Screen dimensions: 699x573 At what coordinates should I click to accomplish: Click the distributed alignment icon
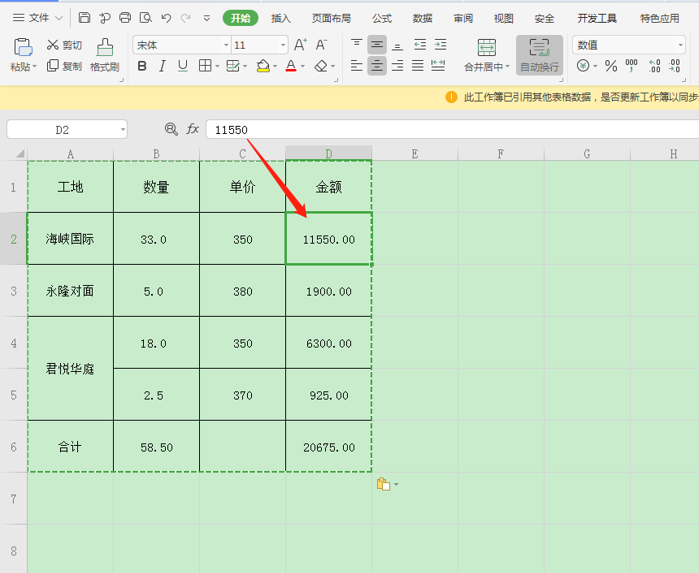(438, 66)
